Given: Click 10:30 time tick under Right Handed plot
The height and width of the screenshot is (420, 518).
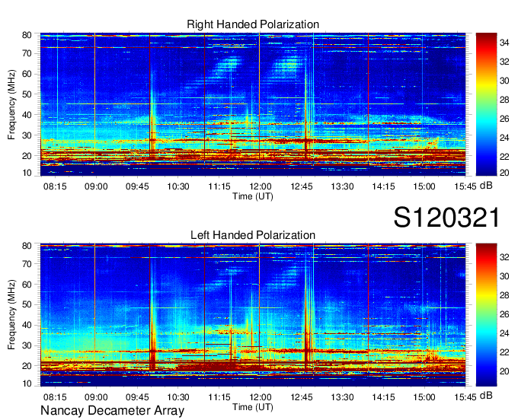Looking at the screenshot, I should click(178, 186).
